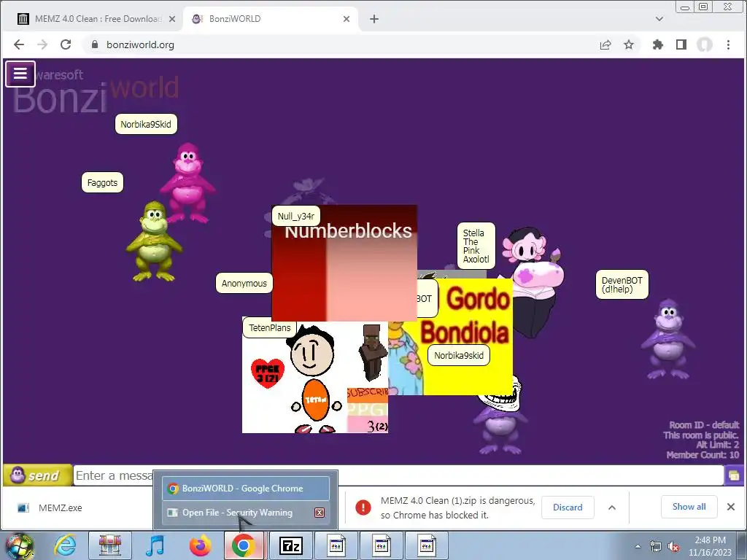Click the Numberblocks image
747x560 pixels.
click(x=344, y=262)
